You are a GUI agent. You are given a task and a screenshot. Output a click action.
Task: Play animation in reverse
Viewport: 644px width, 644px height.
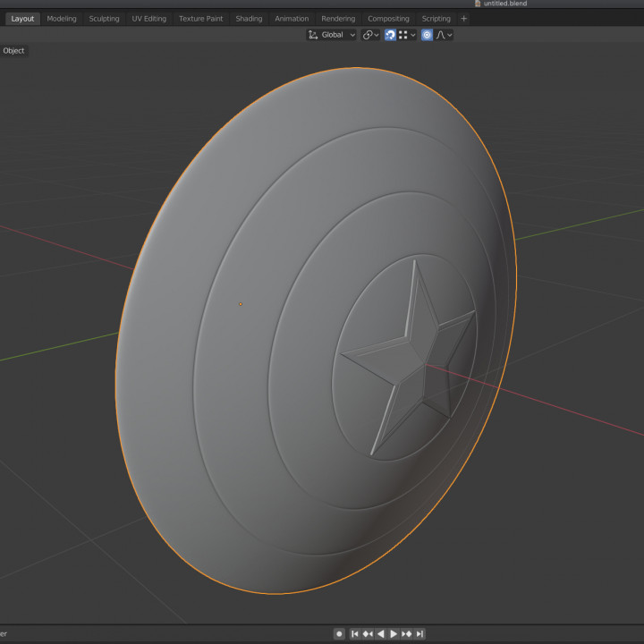tap(381, 634)
